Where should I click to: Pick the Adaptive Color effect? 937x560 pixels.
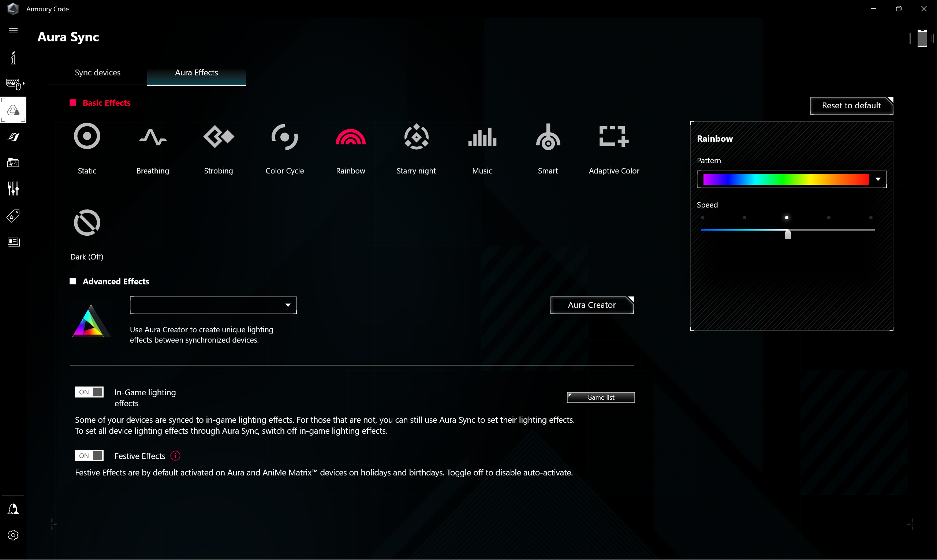point(613,137)
